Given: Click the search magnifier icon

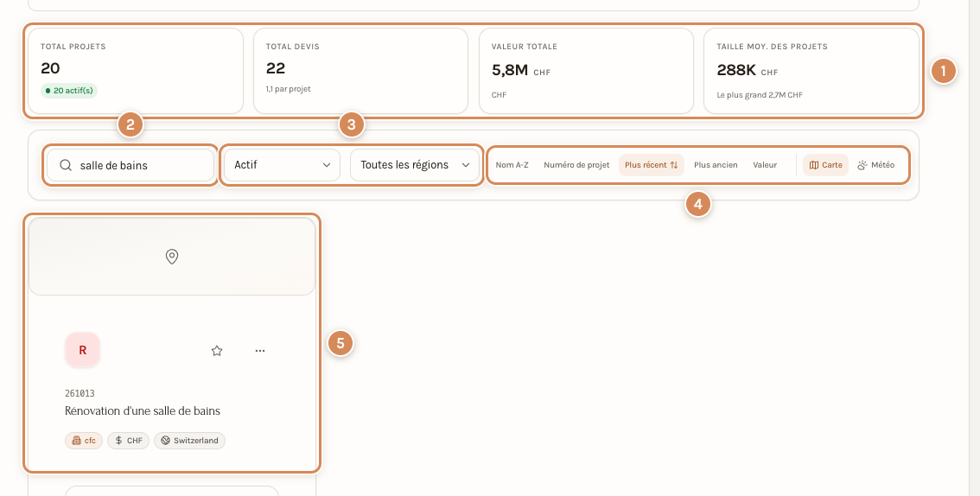Looking at the screenshot, I should pos(66,165).
